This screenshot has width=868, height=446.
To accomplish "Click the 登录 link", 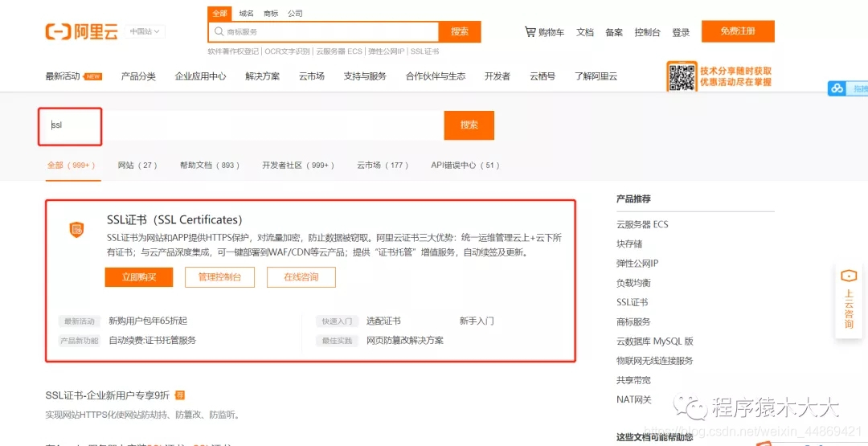I will click(x=681, y=32).
